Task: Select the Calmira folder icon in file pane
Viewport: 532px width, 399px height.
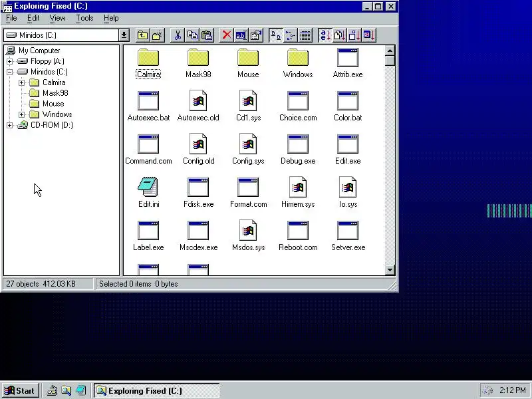Action: [148, 57]
